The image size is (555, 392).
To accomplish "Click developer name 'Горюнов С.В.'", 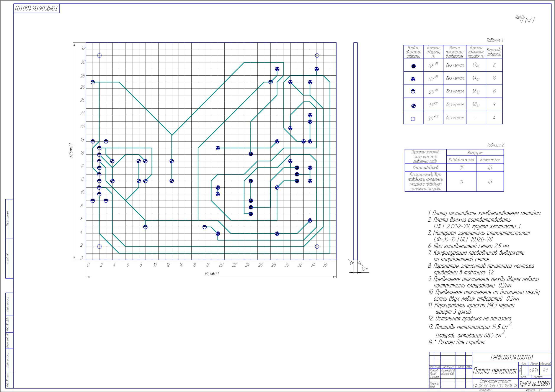I will [448, 370].
